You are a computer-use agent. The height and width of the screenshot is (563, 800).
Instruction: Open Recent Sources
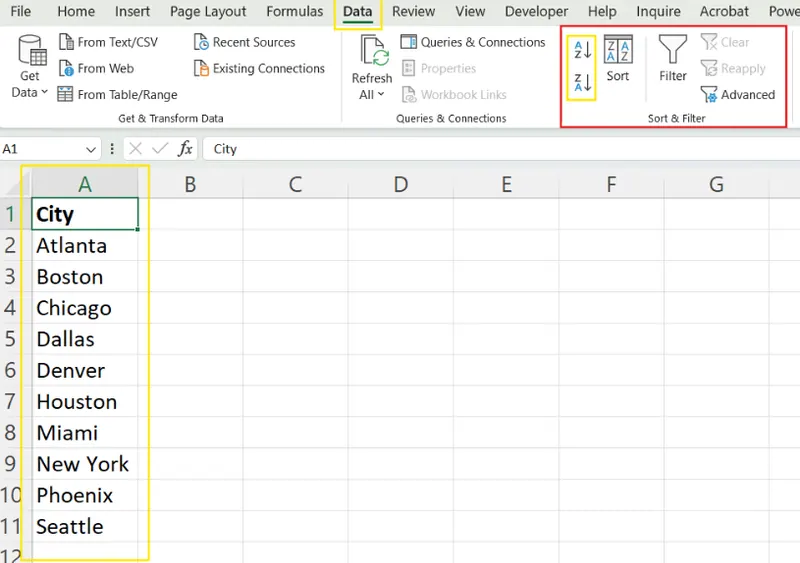(x=244, y=42)
